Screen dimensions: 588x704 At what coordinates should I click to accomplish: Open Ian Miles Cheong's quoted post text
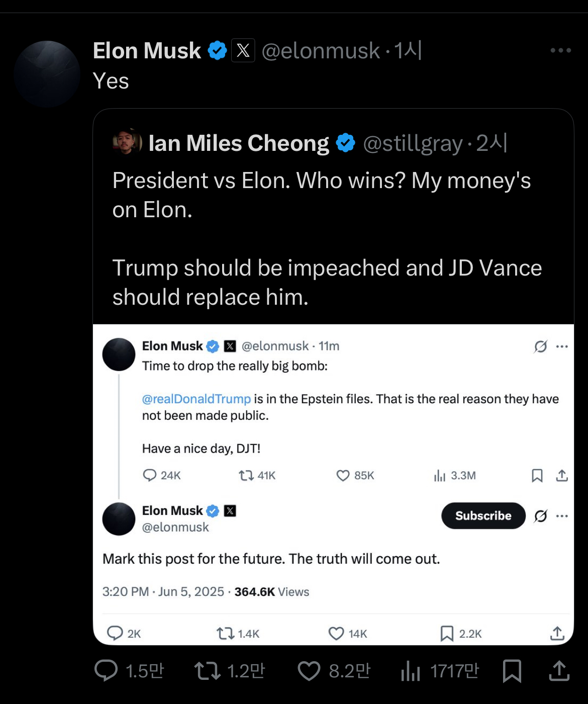[327, 238]
